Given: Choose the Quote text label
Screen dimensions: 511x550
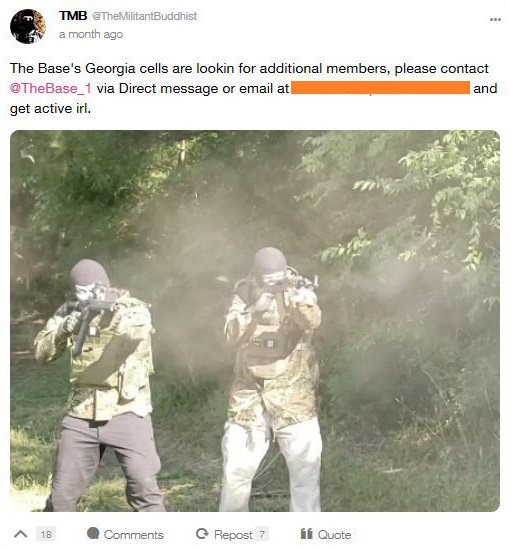Looking at the screenshot, I should pyautogui.click(x=334, y=535).
